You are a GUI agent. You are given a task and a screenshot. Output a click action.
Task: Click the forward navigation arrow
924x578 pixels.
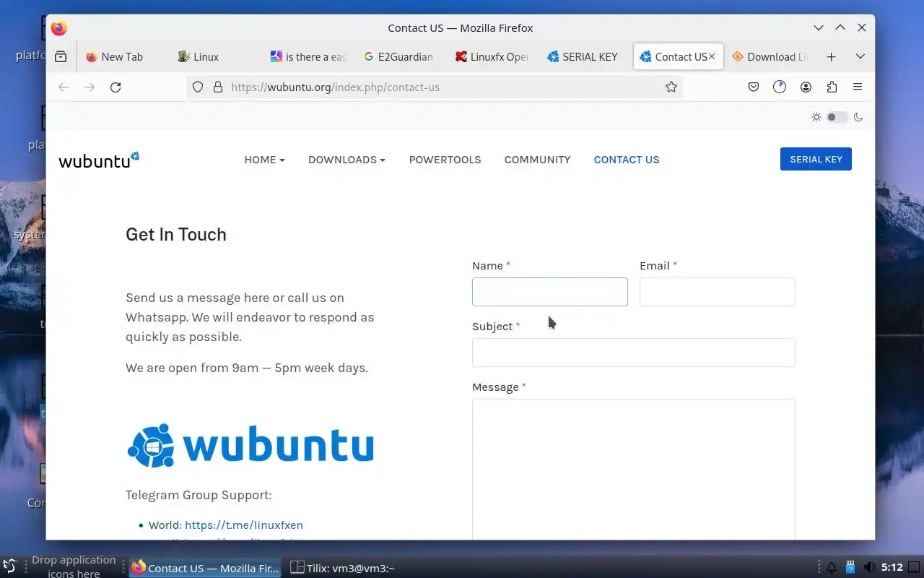pos(90,87)
